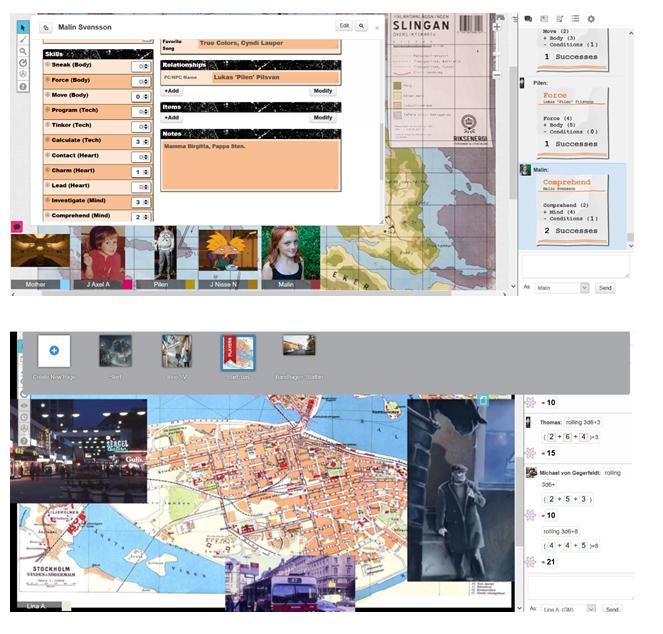The width and height of the screenshot is (663, 634).
Task: Click the Charm (Heart) roll button
Action: pyautogui.click(x=47, y=171)
